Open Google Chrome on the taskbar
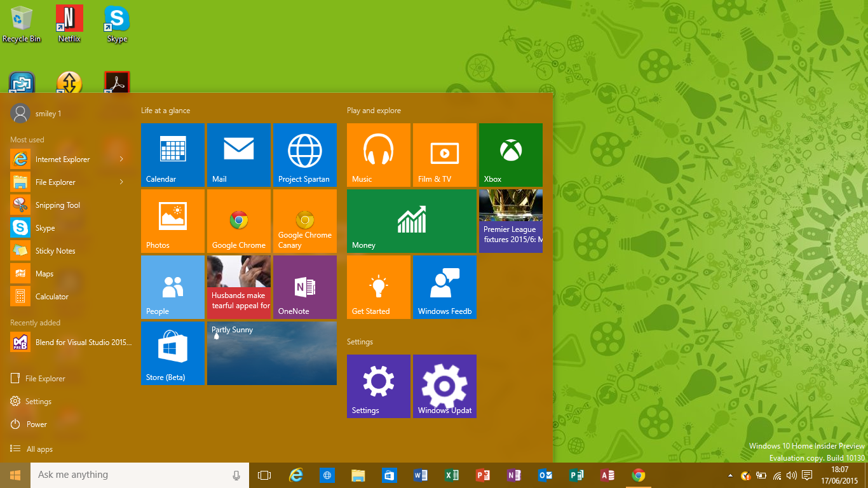 click(639, 475)
